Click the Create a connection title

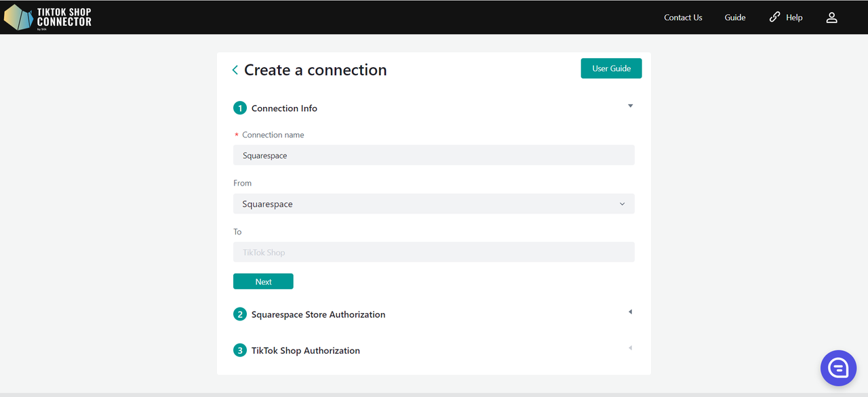tap(315, 70)
